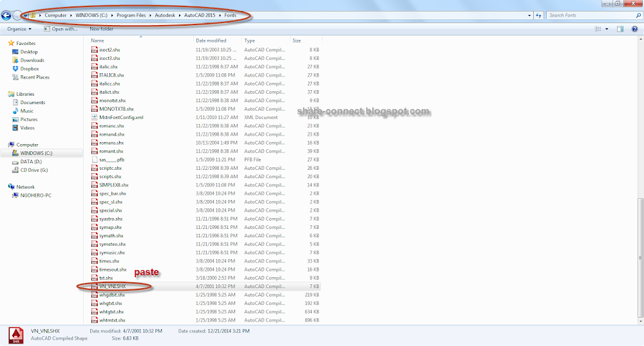This screenshot has height=346, width=644.
Task: Open the Pictures library
Action: [29, 119]
